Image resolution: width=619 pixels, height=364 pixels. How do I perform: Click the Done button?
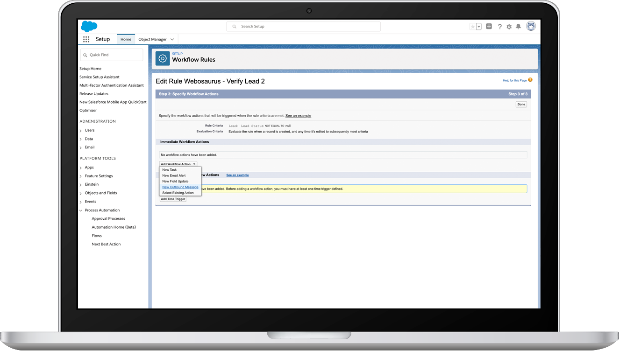coord(521,104)
